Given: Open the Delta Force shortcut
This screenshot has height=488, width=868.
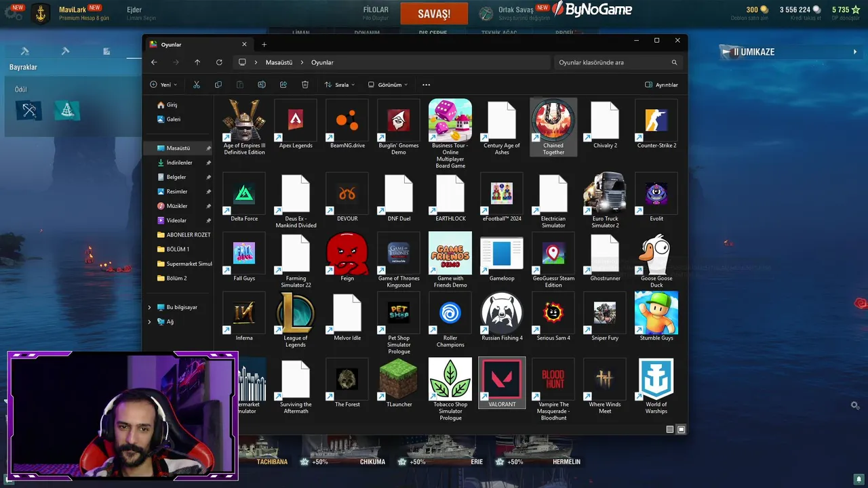Looking at the screenshot, I should (x=244, y=194).
